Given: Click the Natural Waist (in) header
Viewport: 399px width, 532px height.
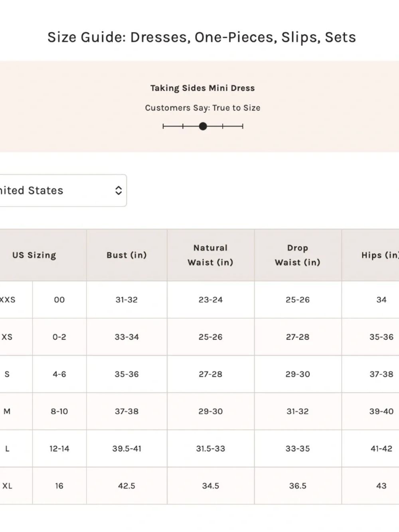Looking at the screenshot, I should tap(211, 255).
